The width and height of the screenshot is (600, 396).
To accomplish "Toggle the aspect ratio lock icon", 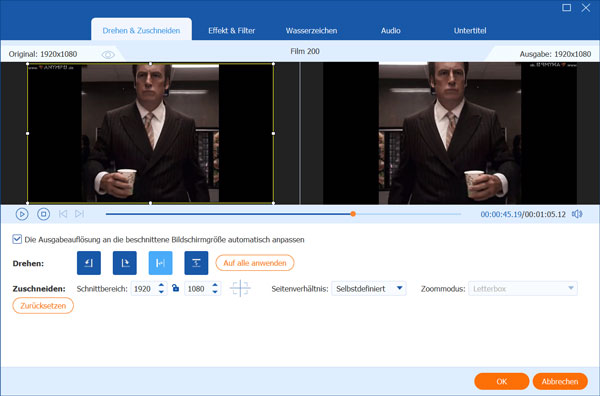I will (x=176, y=288).
